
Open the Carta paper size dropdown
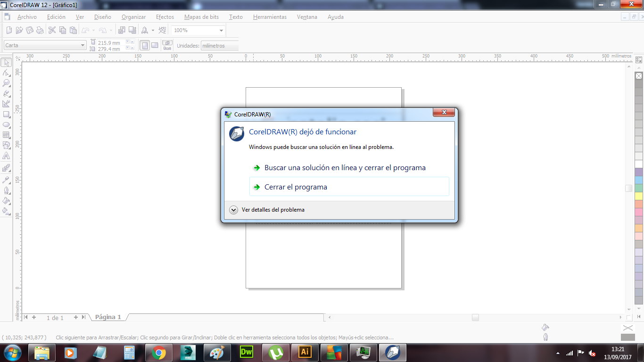tap(83, 45)
